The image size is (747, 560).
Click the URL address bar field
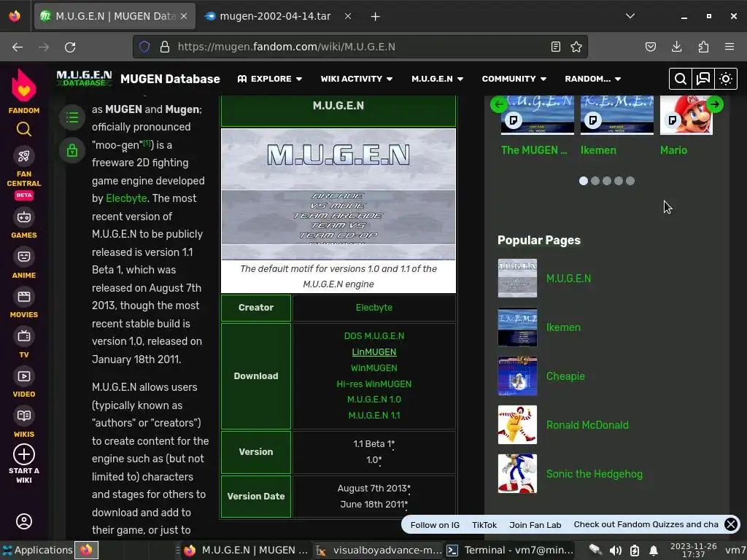click(x=360, y=47)
